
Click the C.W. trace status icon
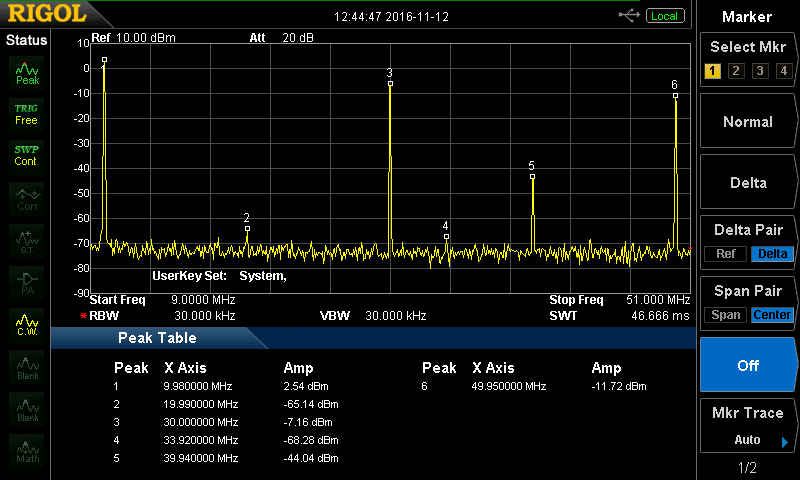(27, 323)
